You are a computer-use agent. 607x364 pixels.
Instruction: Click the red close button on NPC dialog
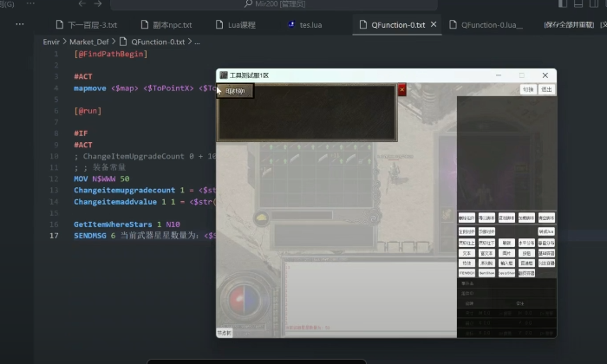pyautogui.click(x=401, y=89)
